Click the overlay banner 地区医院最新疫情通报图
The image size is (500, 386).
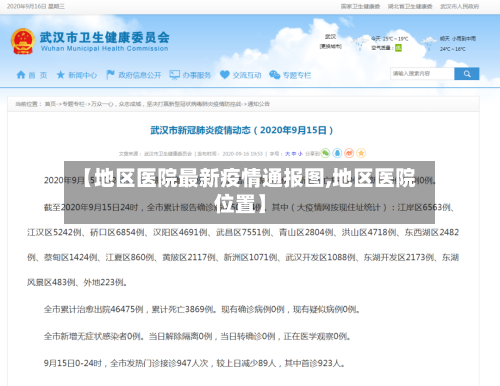point(249,192)
